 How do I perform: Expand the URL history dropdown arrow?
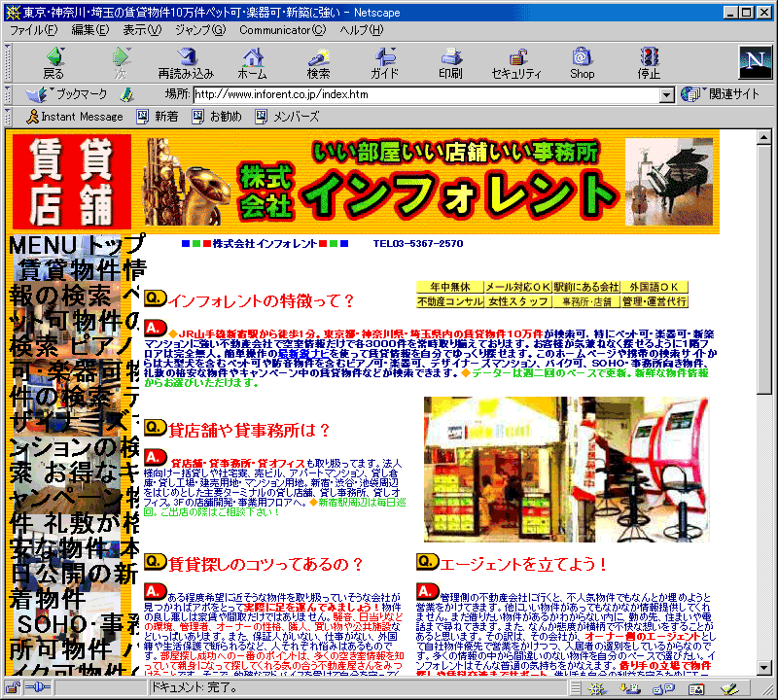pyautogui.click(x=667, y=94)
